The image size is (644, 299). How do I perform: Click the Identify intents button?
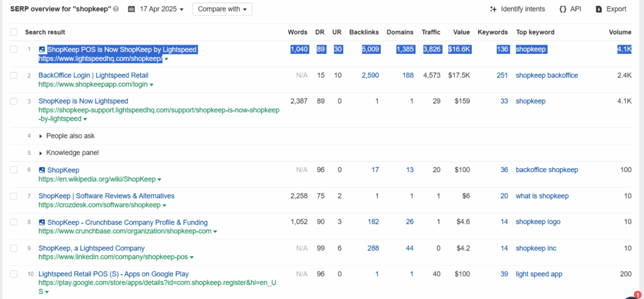coord(518,9)
